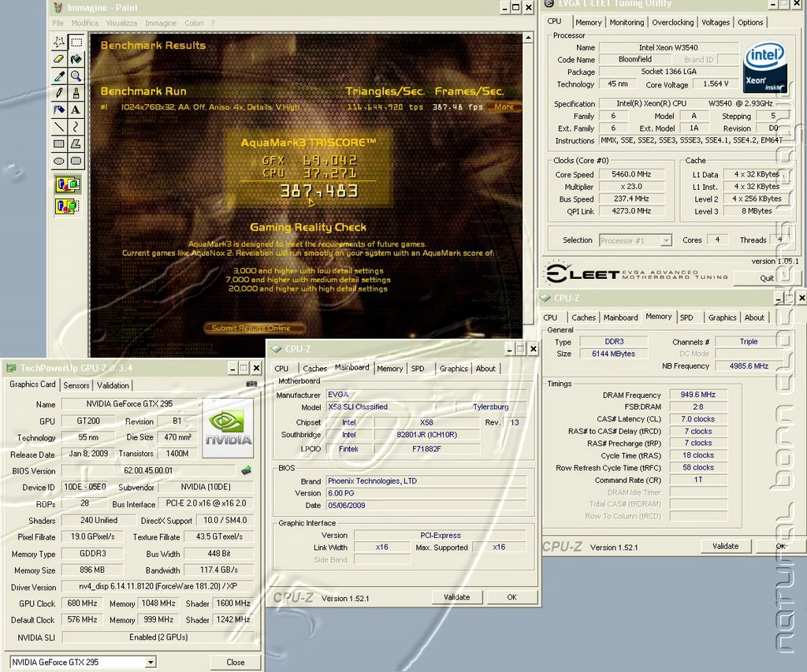Click the NVIDIA logo in GPU-Z

pyautogui.click(x=228, y=428)
